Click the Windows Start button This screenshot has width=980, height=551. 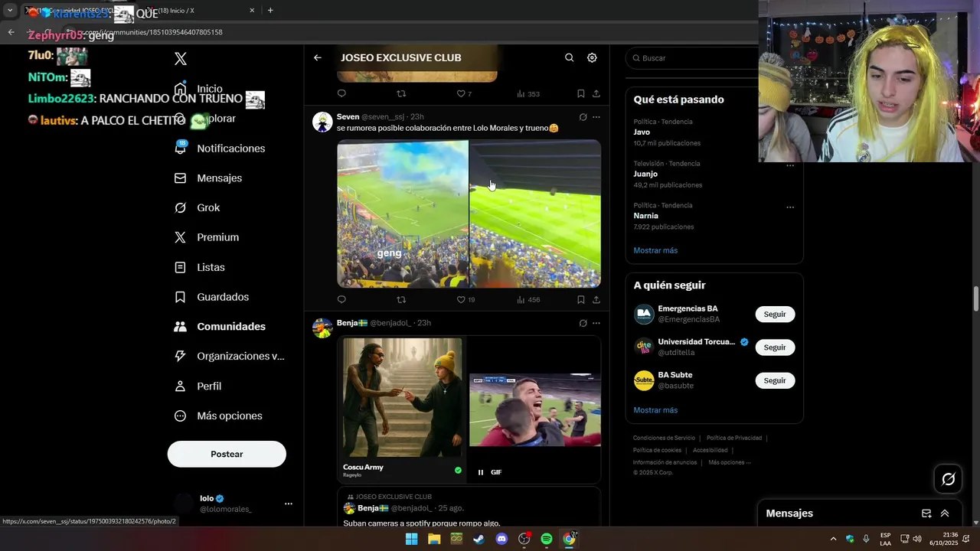tap(411, 539)
